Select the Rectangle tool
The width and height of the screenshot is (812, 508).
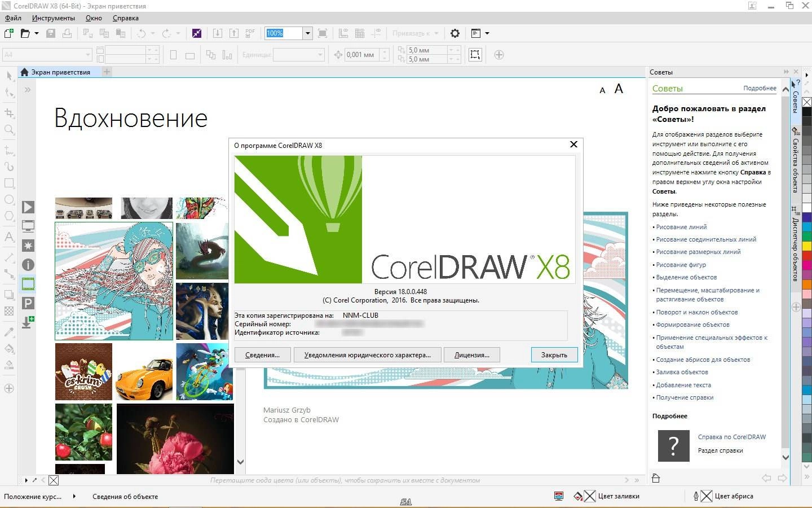(8, 183)
